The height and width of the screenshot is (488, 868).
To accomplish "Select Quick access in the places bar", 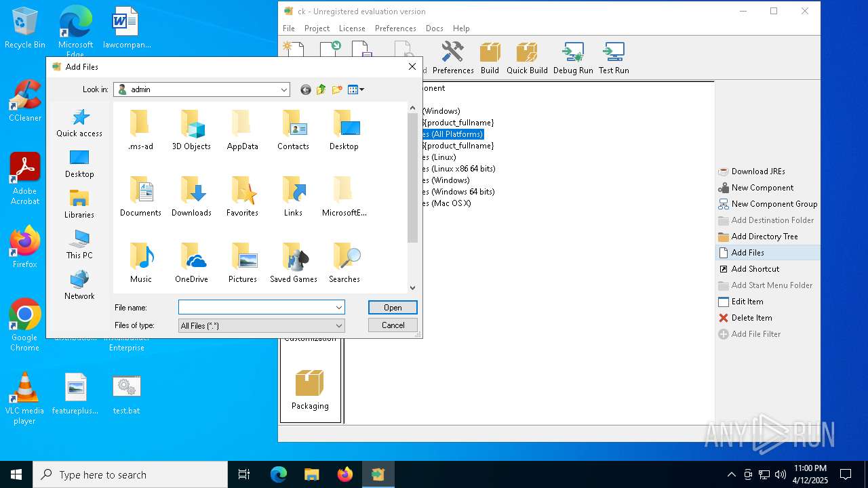I will [79, 123].
